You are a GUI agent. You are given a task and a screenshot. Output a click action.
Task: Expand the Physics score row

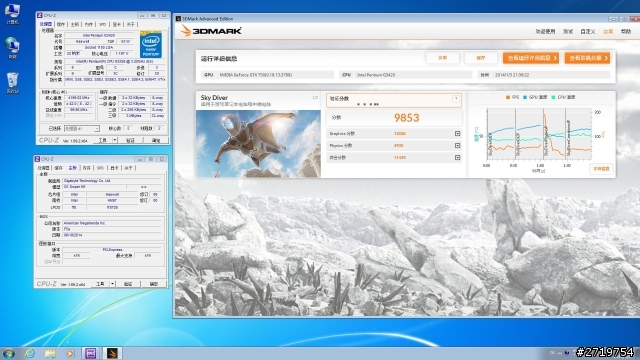pos(457,145)
